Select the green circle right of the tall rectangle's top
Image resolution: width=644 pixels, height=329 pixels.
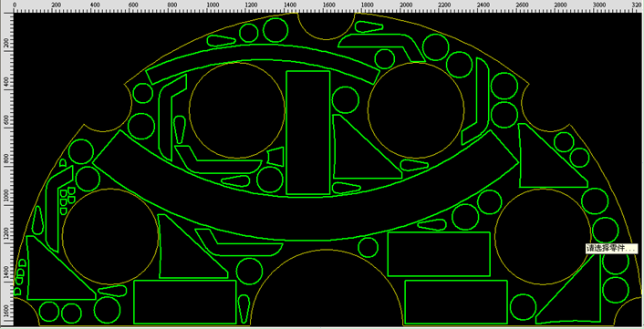point(346,100)
